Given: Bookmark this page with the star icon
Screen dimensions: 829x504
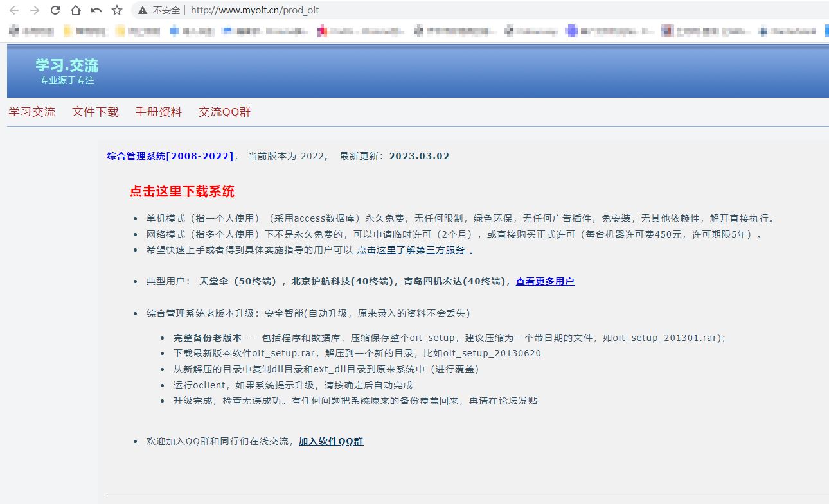Looking at the screenshot, I should pyautogui.click(x=117, y=10).
